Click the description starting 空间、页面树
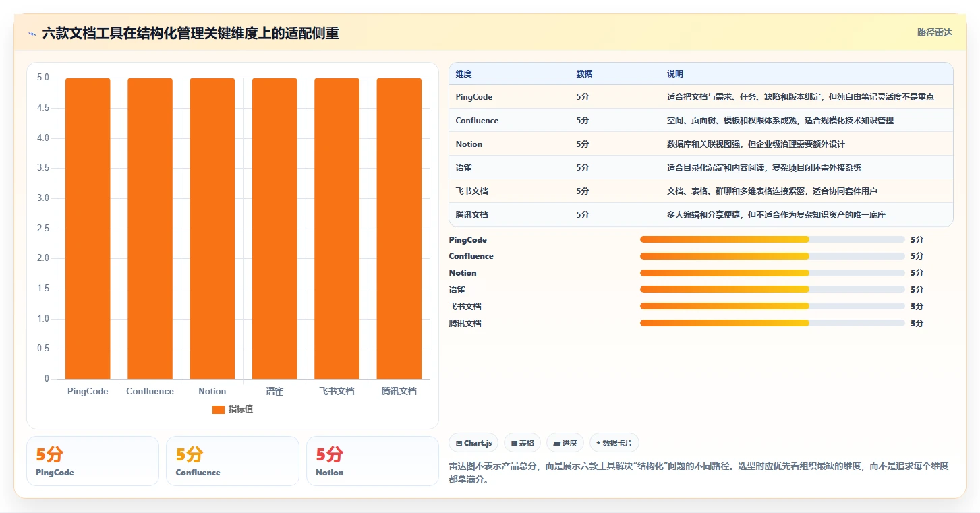980x513 pixels. click(x=780, y=121)
